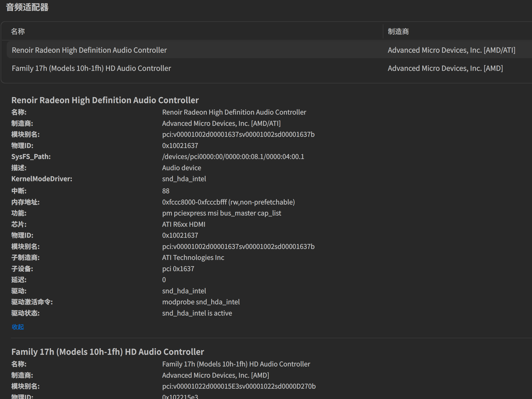This screenshot has width=532, height=399.
Task: Click the driver status 'snd_hda_intel is active'
Action: tap(197, 313)
